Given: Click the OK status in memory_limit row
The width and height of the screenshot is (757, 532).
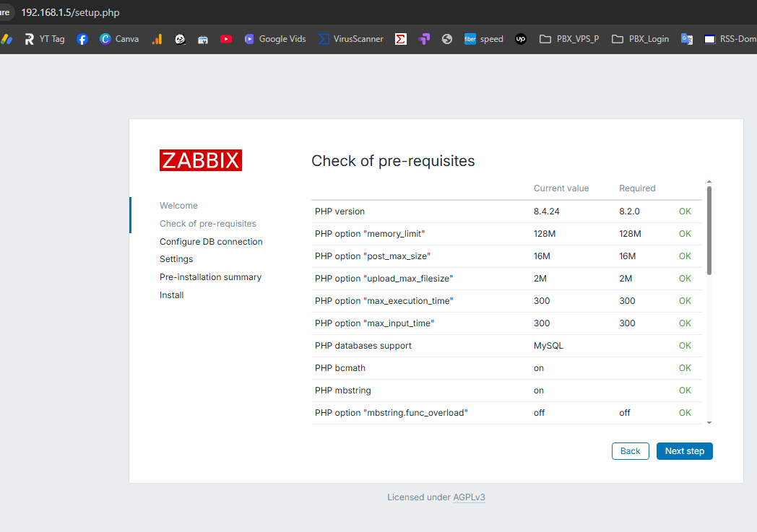Looking at the screenshot, I should (685, 234).
